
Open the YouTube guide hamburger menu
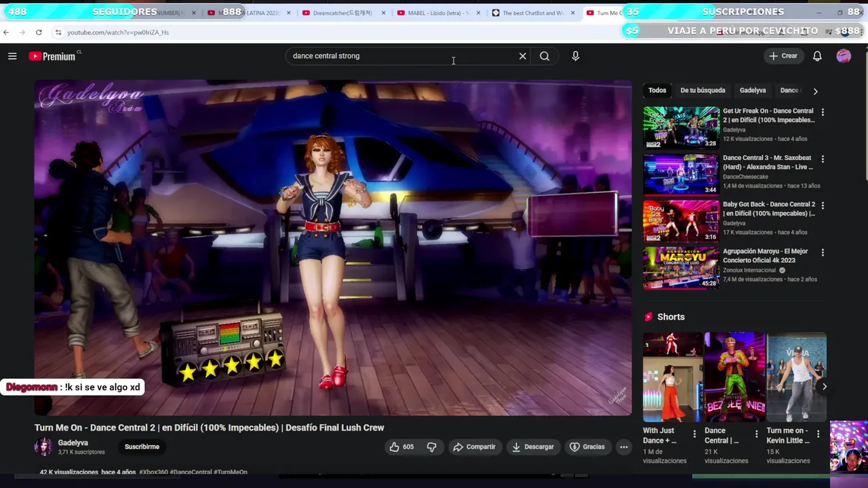(x=12, y=56)
